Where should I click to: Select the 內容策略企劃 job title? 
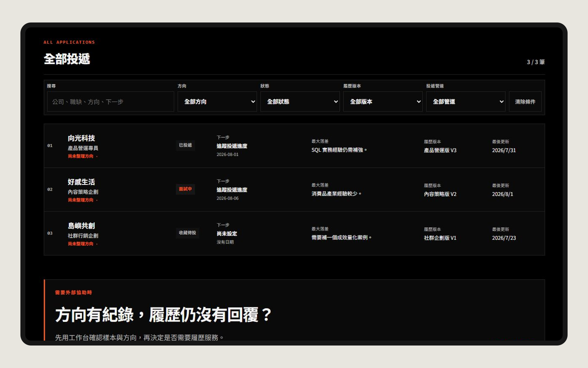83,192
